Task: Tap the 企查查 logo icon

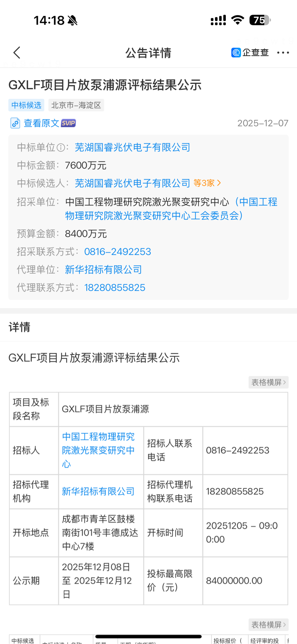Action: click(236, 53)
